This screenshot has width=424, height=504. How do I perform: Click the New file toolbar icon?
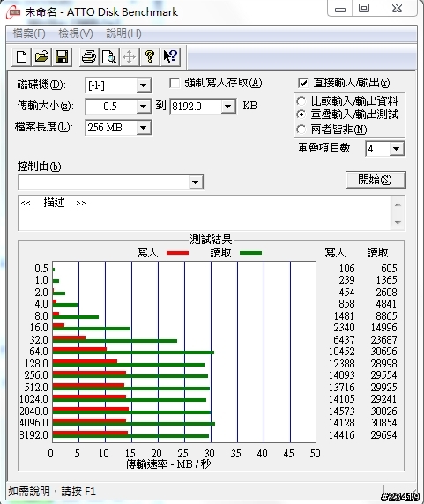[x=21, y=57]
